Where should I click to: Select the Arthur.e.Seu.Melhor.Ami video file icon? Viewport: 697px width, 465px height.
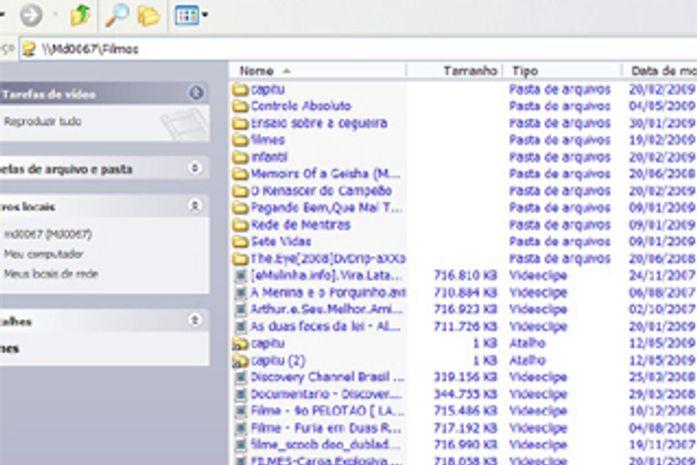[240, 309]
